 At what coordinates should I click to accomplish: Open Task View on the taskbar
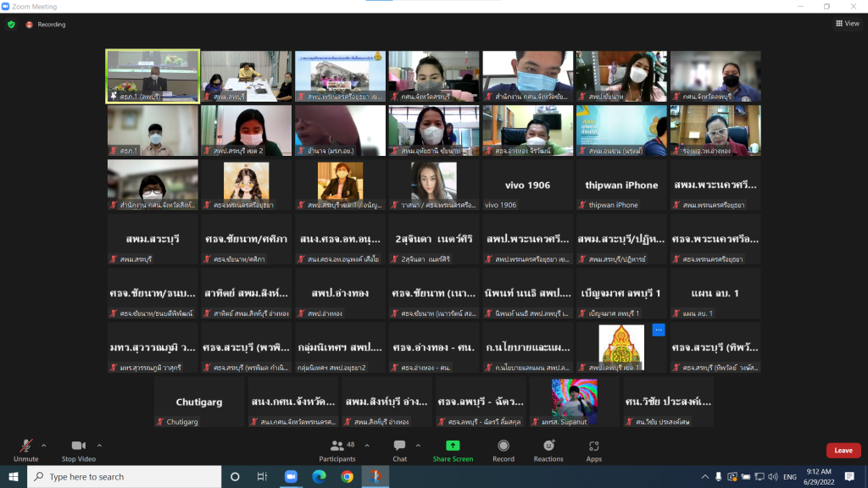point(263,476)
